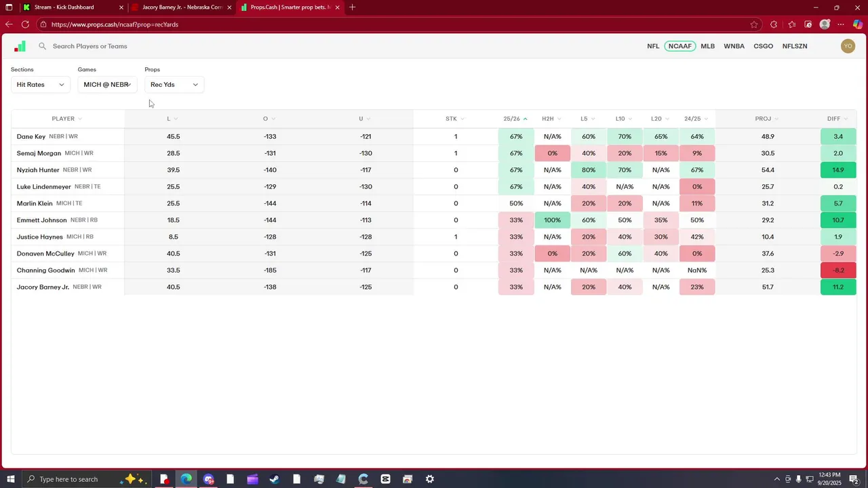Switch to NFLSZN section
The height and width of the screenshot is (488, 868).
coord(795,46)
